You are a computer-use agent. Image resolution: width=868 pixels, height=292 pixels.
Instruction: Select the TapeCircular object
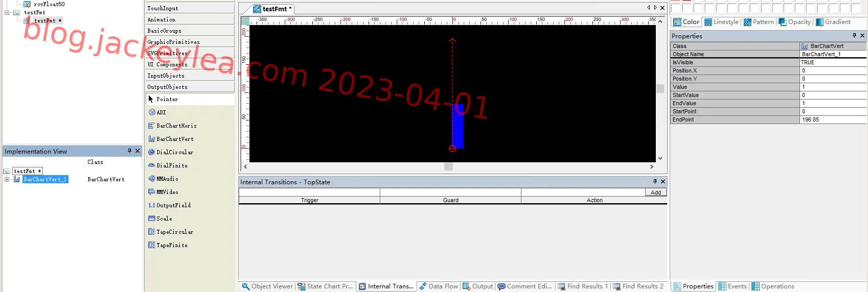(x=171, y=232)
